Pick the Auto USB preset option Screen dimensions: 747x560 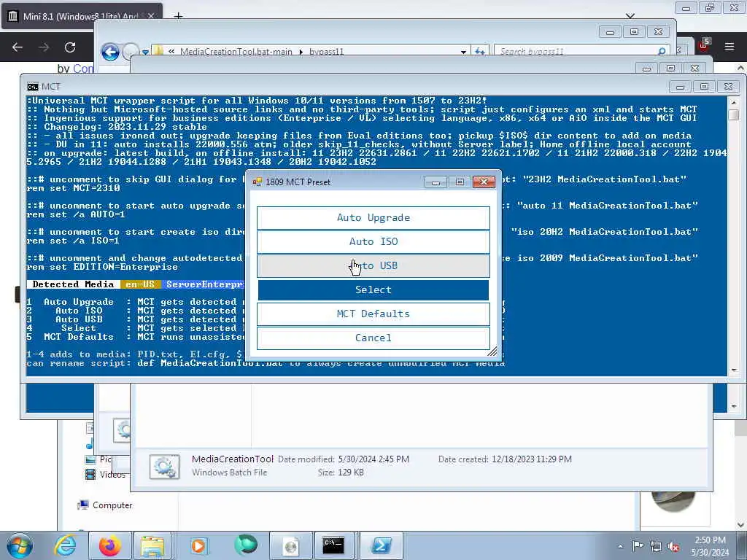point(373,265)
